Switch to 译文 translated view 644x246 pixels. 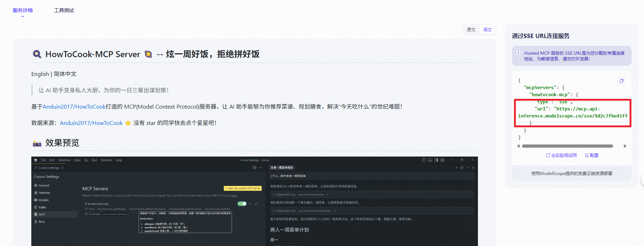coord(487,30)
